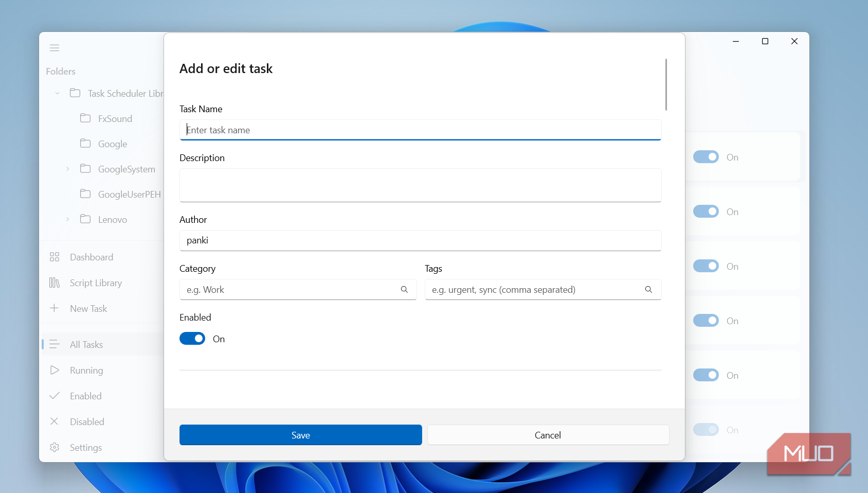This screenshot has width=868, height=493.
Task: Filter to Disabled tasks
Action: click(87, 421)
